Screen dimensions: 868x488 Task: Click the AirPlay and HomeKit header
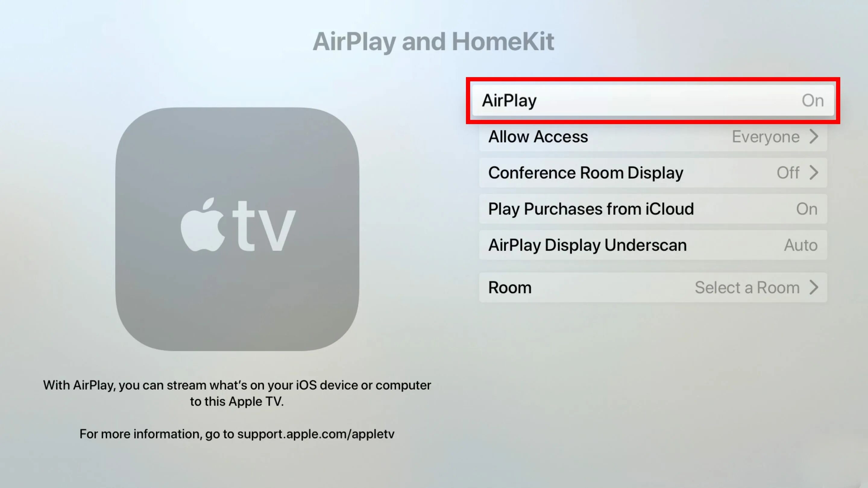tap(433, 41)
